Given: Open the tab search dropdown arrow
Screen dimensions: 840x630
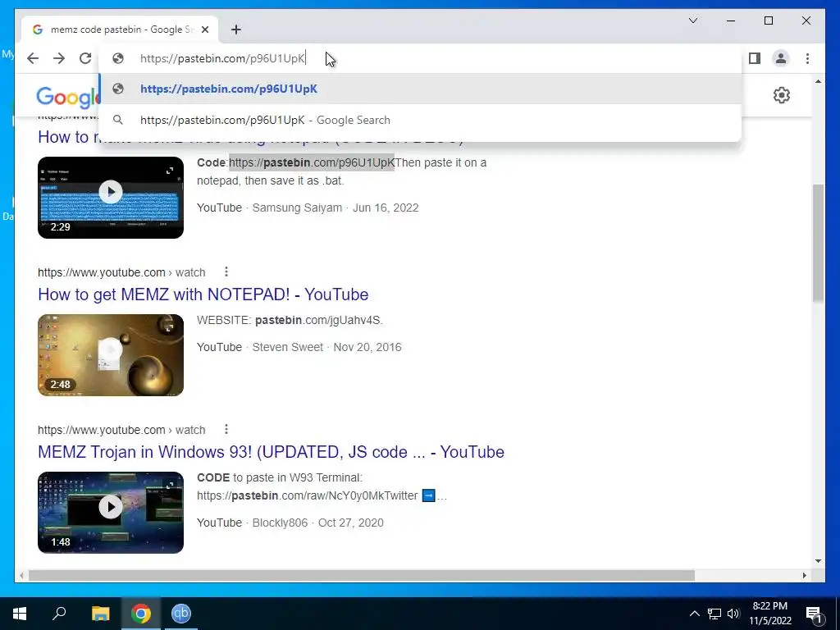Looking at the screenshot, I should 692,21.
